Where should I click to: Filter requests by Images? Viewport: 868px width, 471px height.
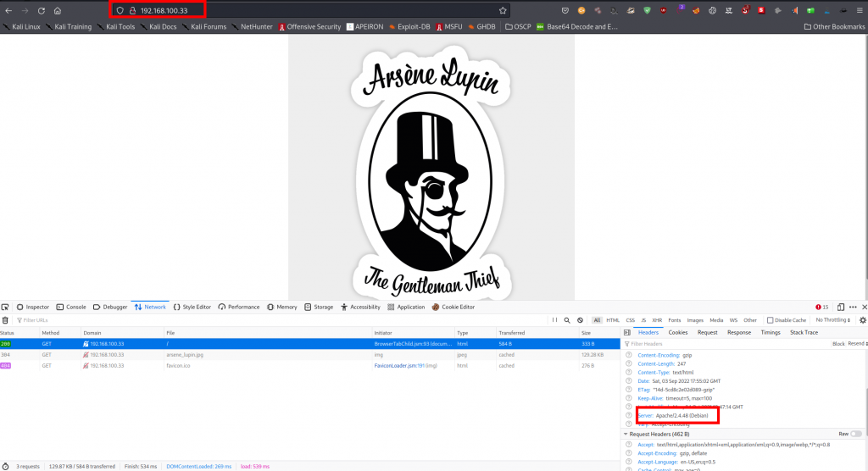coord(695,320)
